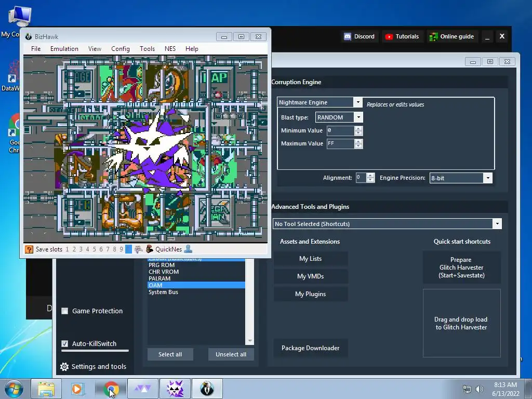Expand the Nightmare Engine dropdown
The width and height of the screenshot is (532, 399).
pyautogui.click(x=357, y=102)
